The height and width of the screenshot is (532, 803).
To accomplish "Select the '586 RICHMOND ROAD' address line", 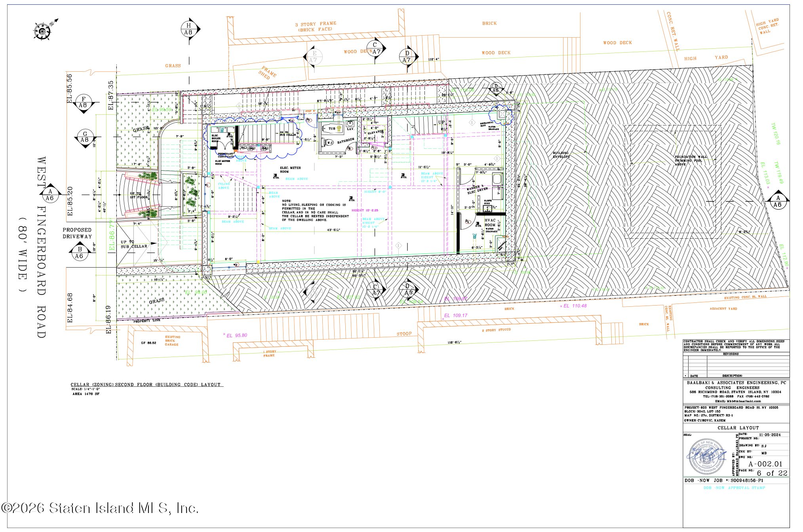I will click(735, 392).
